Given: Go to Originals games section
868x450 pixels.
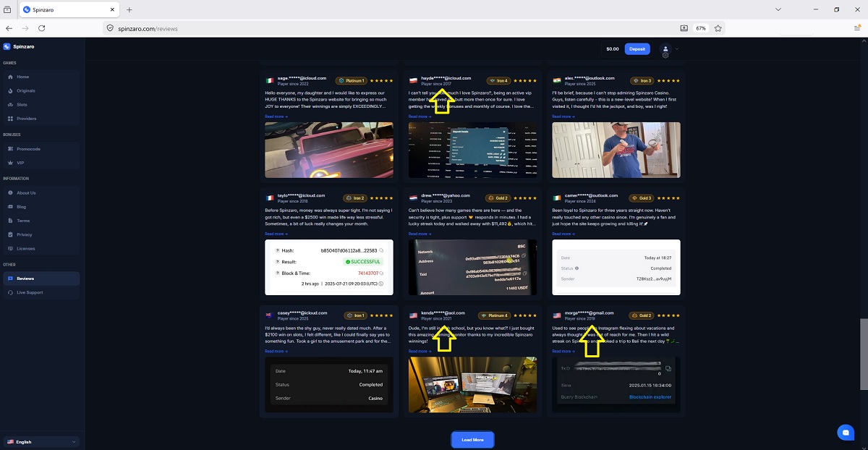Looking at the screenshot, I should click(25, 90).
